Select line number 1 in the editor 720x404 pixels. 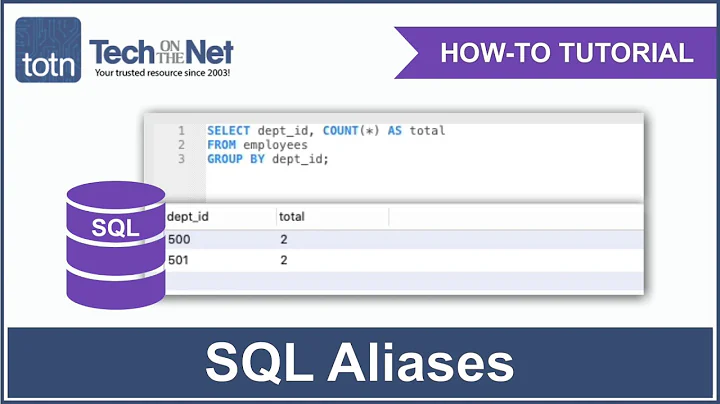[181, 131]
